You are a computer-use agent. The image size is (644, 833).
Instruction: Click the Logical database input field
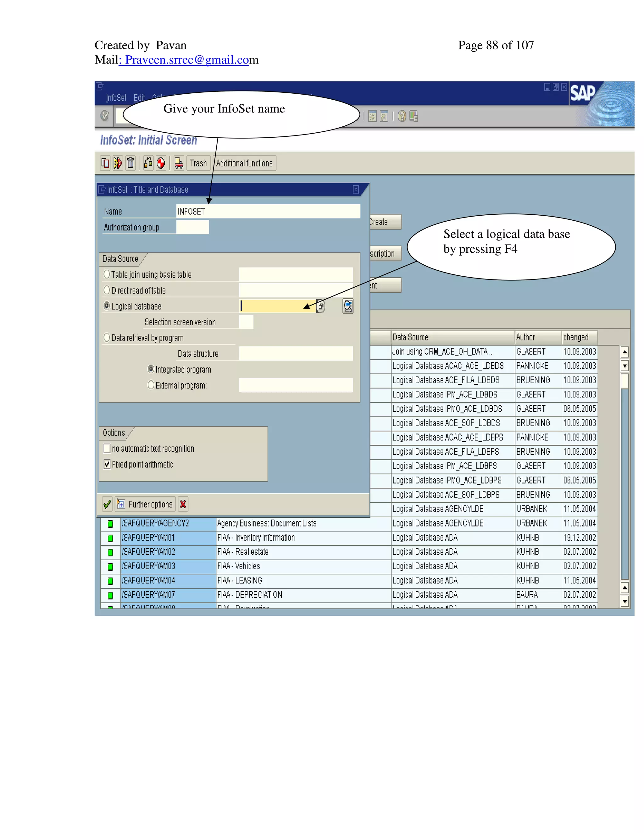tap(277, 306)
